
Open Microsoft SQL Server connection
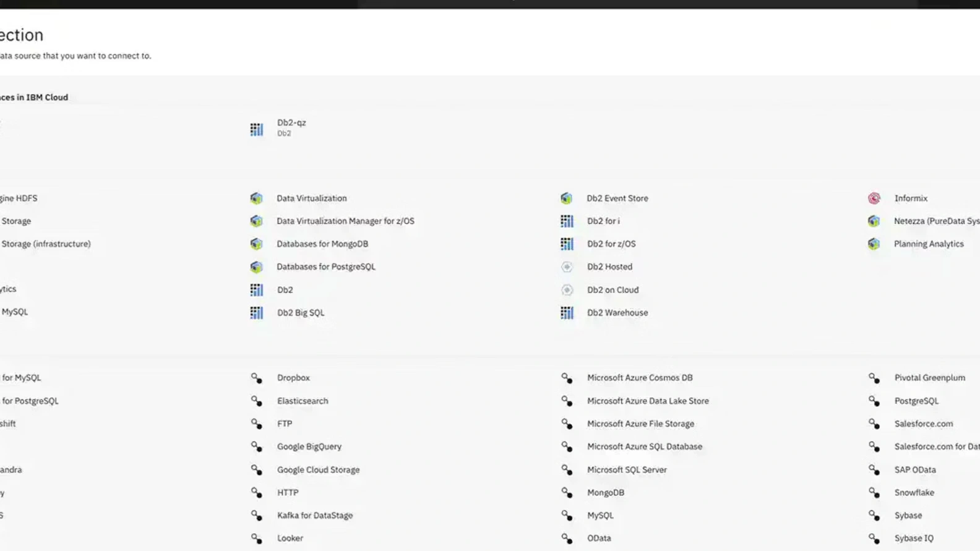pyautogui.click(x=626, y=470)
